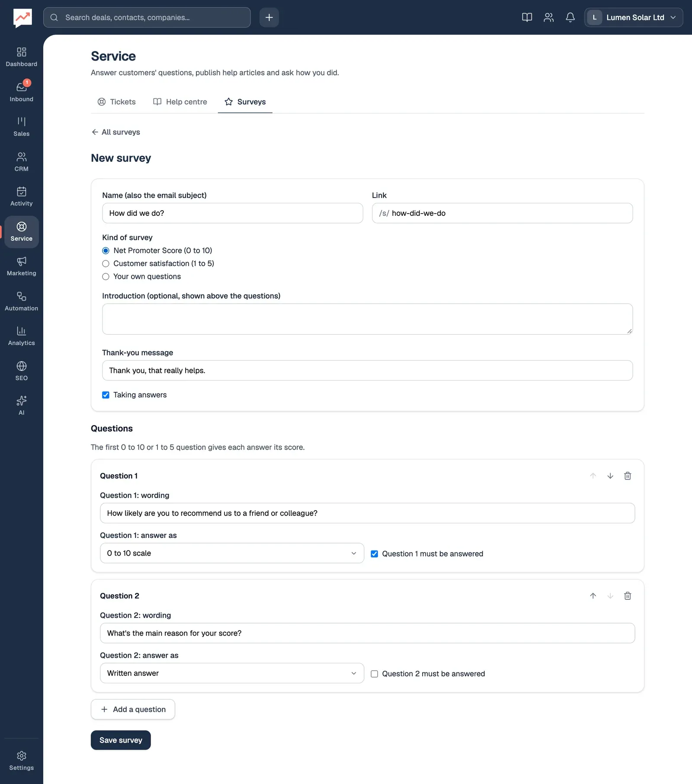This screenshot has width=692, height=784.
Task: Open the notifications bell
Action: [x=570, y=17]
